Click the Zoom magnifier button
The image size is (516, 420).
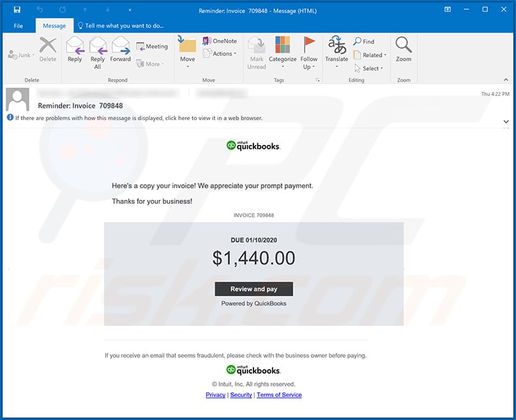404,50
